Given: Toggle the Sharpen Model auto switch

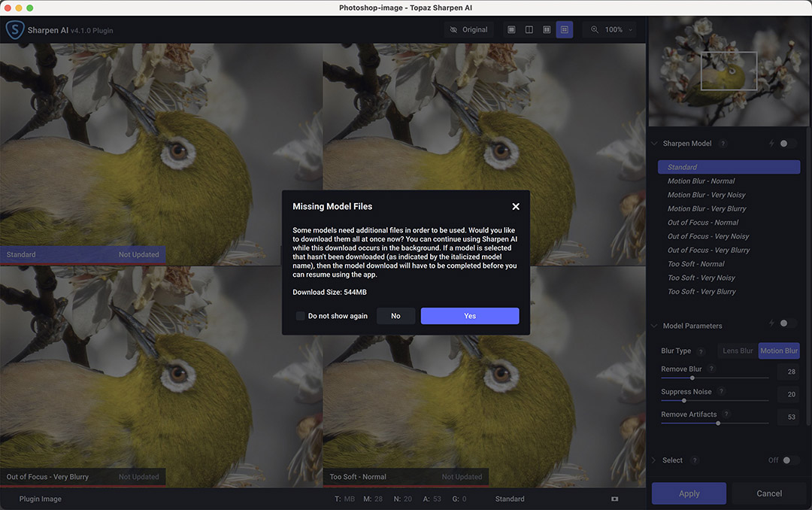Looking at the screenshot, I should [788, 144].
